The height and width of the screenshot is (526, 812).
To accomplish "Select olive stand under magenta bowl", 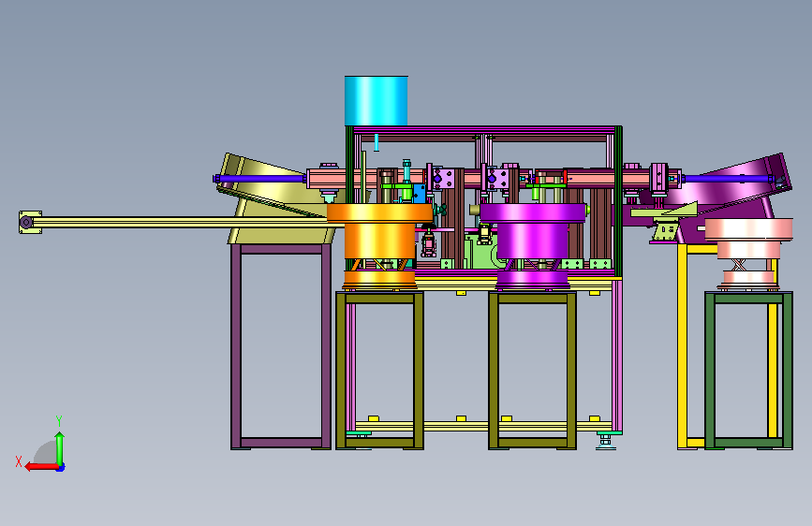I will coord(532,371).
